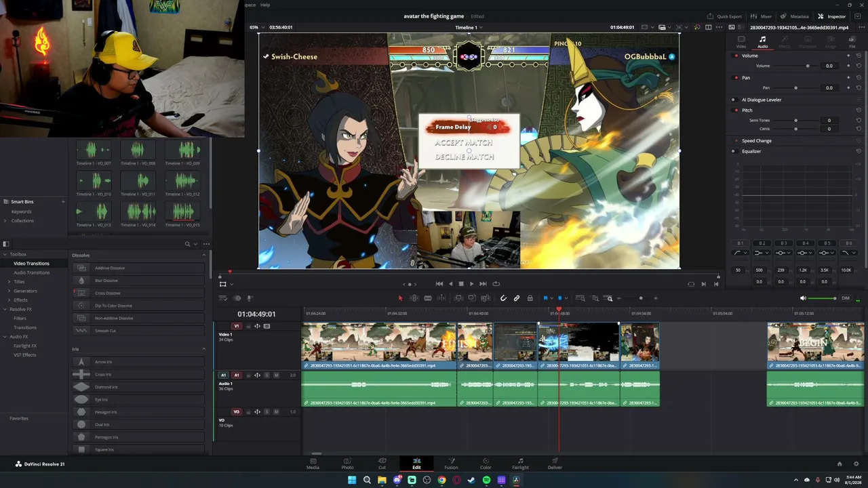Select the Smooth Cut transition
Screen dimensions: 868x488
click(140, 331)
